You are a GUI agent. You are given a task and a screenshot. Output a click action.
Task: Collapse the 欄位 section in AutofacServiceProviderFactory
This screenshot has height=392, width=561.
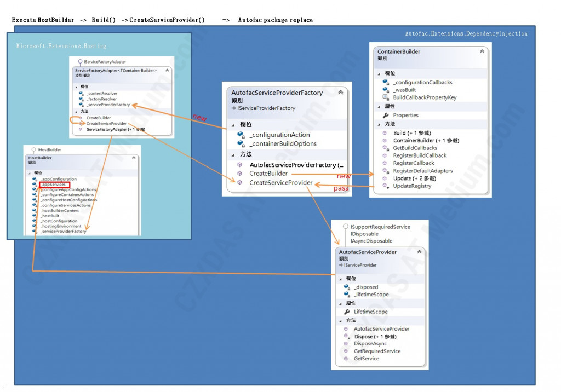pos(233,125)
